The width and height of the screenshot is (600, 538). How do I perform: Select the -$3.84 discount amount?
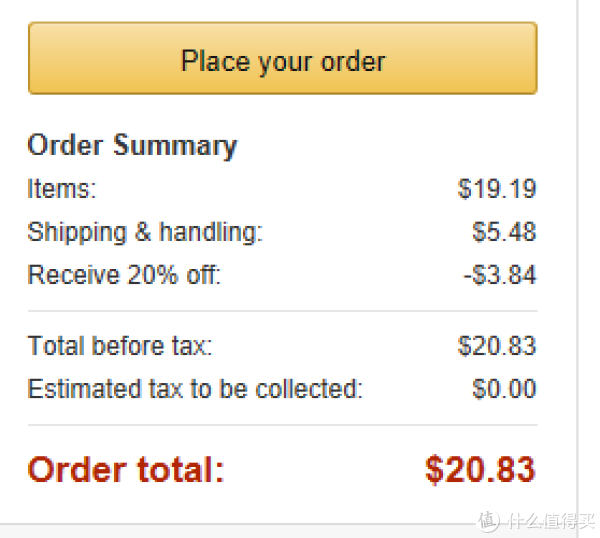[x=500, y=275]
